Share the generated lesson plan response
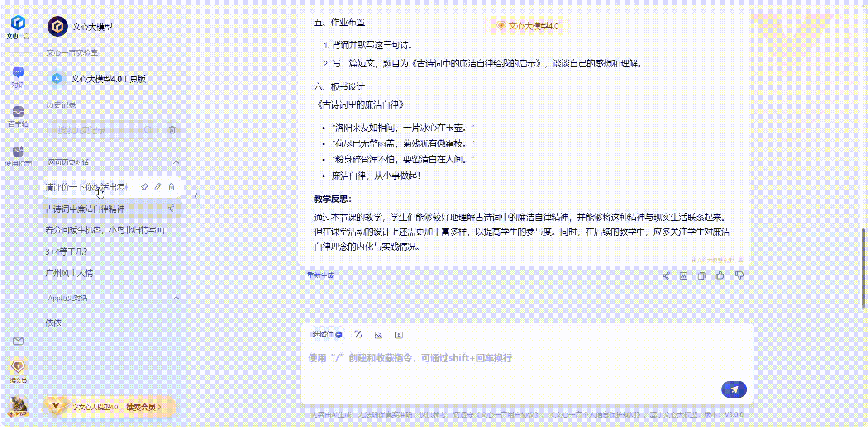Image resolution: width=868 pixels, height=427 pixels. 666,275
